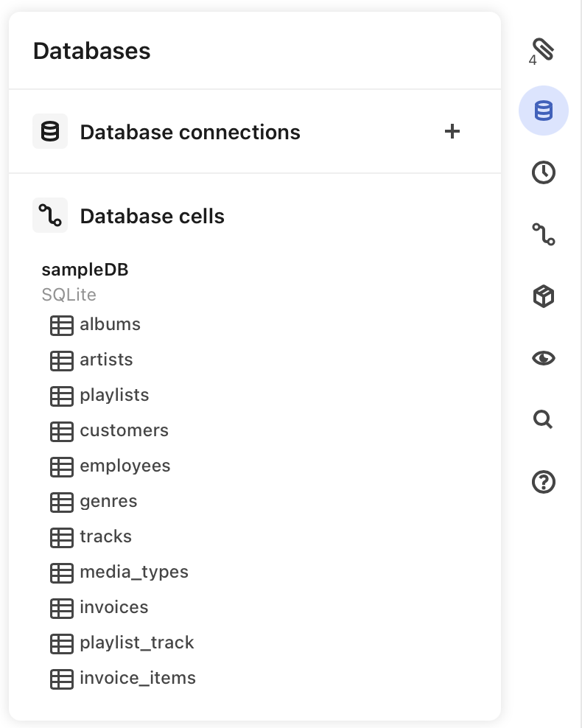Open the environment packages cube icon

[x=543, y=295]
